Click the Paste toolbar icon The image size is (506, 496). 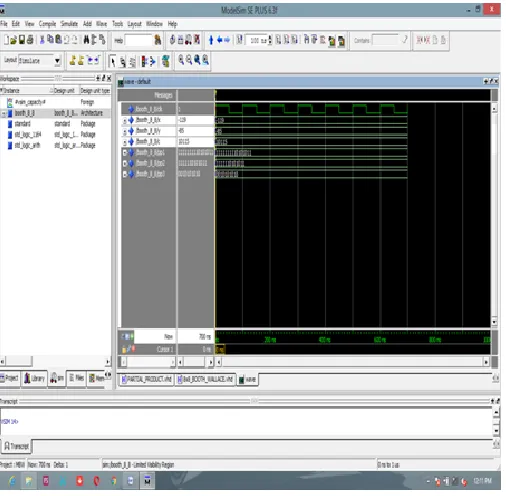coord(58,40)
